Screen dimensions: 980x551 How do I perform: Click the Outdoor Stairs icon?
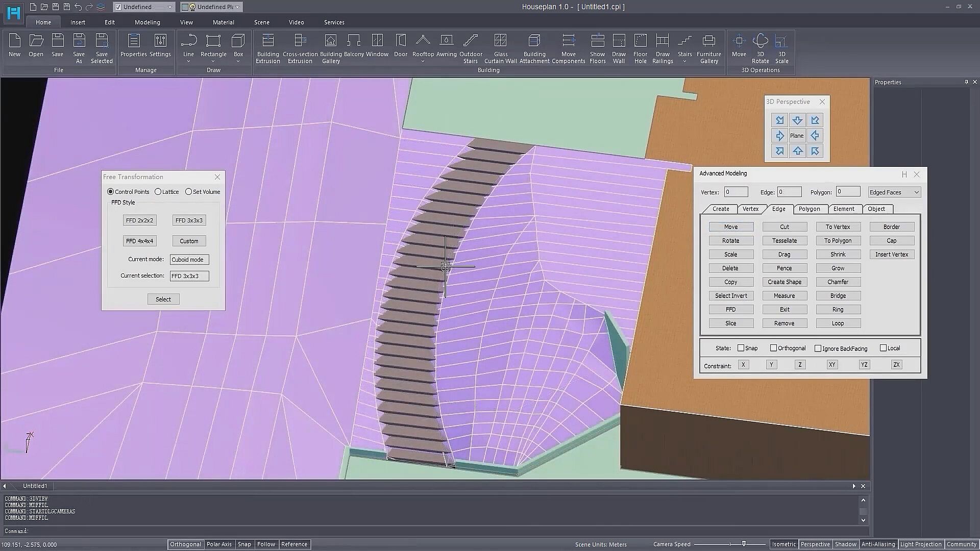click(471, 41)
